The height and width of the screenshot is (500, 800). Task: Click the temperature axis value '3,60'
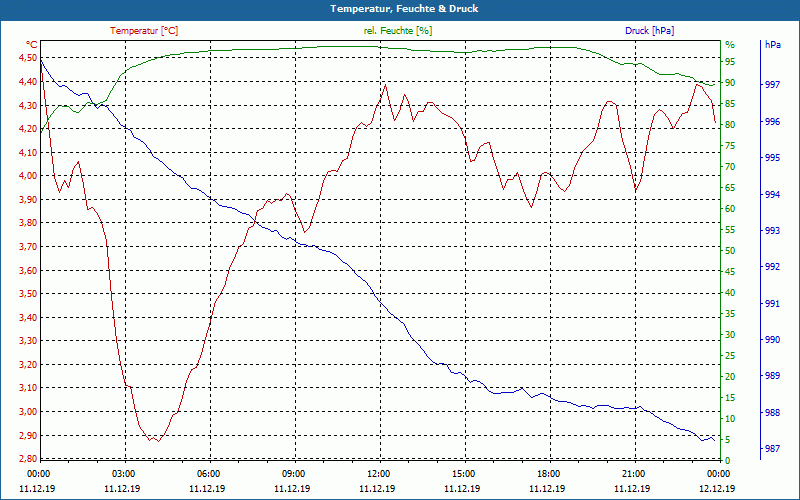(28, 270)
